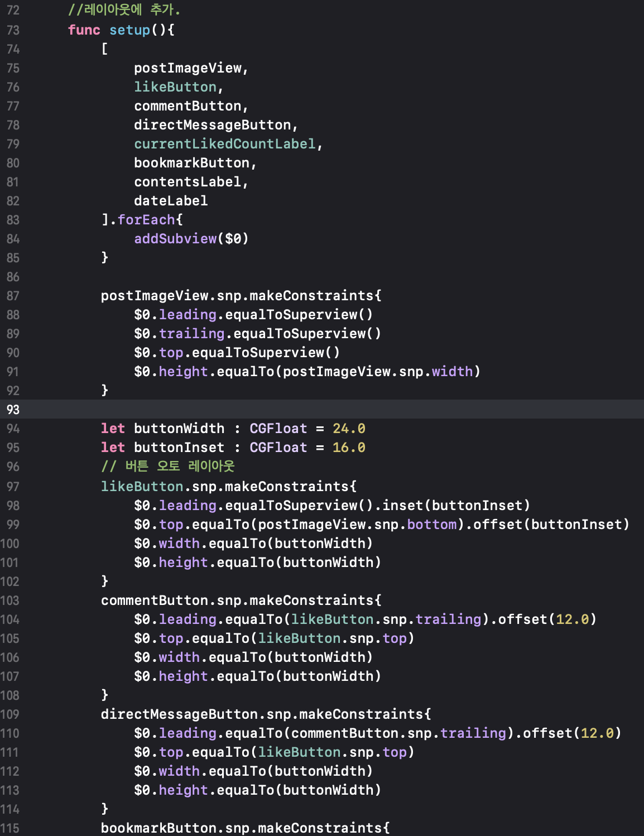Click the closing brace on line 92
This screenshot has height=836, width=644.
click(105, 390)
